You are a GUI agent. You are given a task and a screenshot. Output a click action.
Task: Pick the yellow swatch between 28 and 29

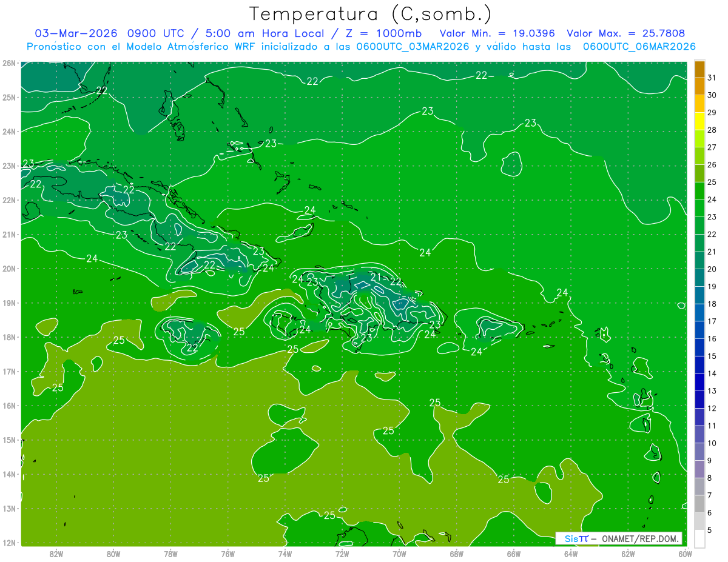[699, 121]
